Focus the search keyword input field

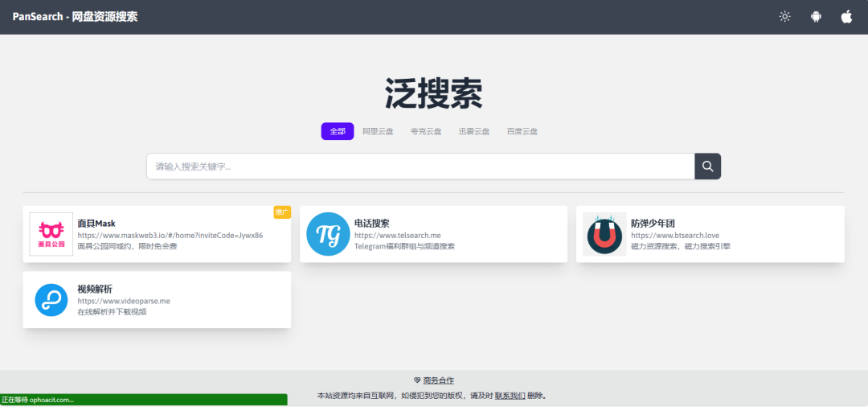(420, 166)
